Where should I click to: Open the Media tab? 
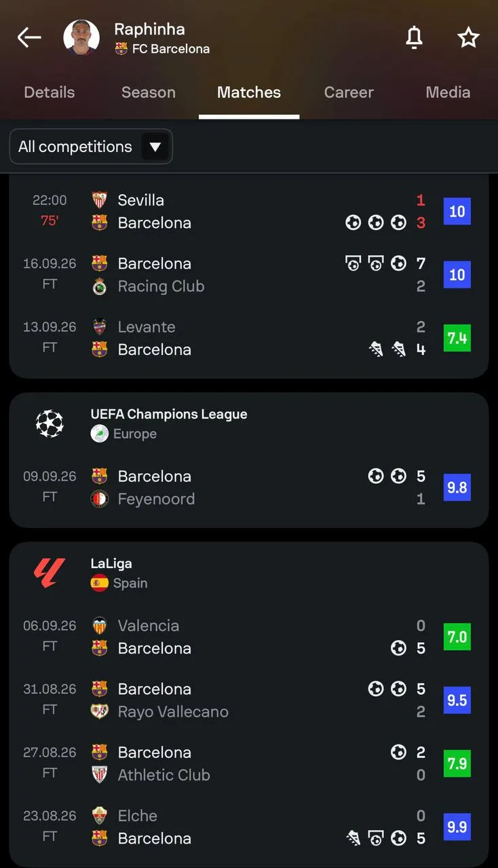coord(448,92)
